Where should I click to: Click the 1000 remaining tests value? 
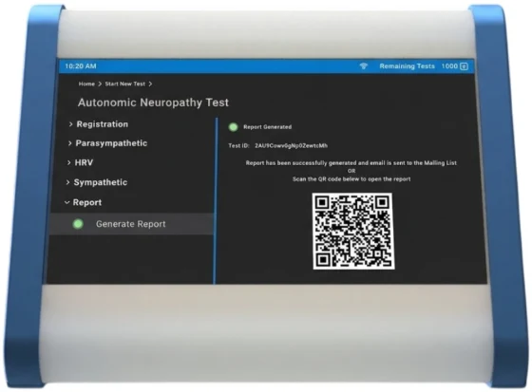click(449, 66)
